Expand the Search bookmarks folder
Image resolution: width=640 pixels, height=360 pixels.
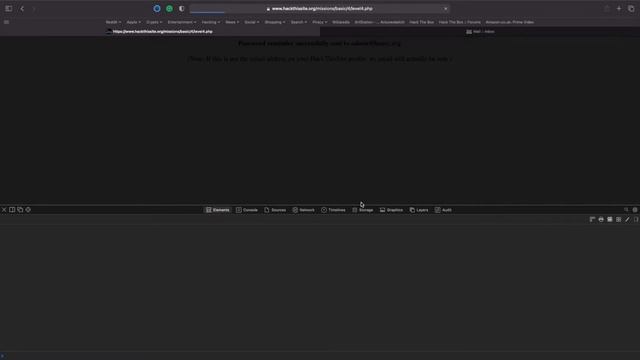click(299, 22)
